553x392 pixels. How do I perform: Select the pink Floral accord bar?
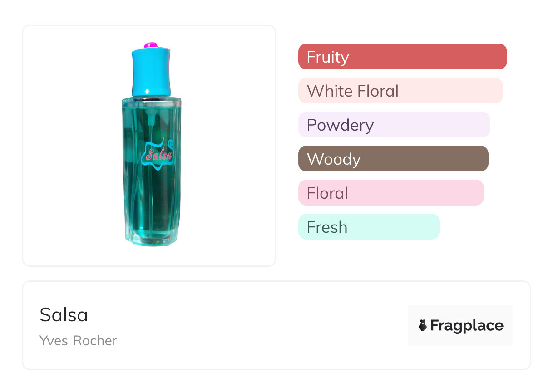pos(390,193)
